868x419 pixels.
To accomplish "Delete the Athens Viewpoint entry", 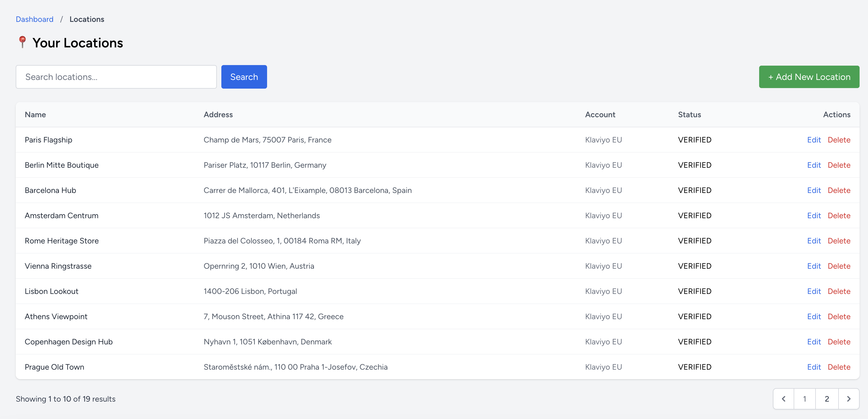I will click(839, 317).
